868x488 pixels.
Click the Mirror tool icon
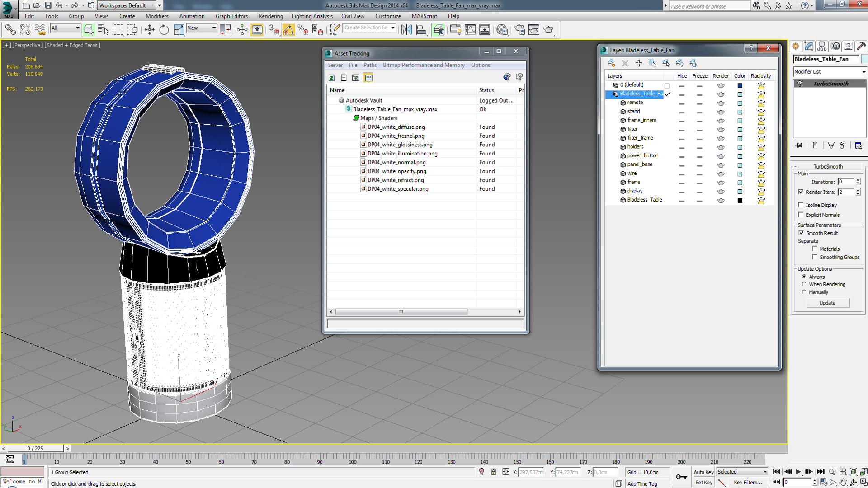406,30
